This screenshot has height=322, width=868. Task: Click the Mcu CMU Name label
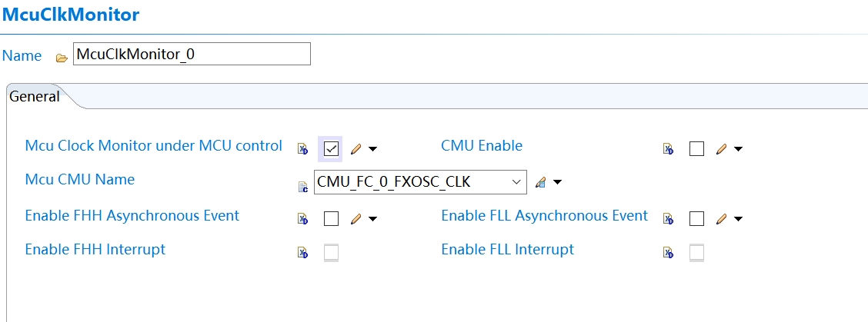pos(79,180)
